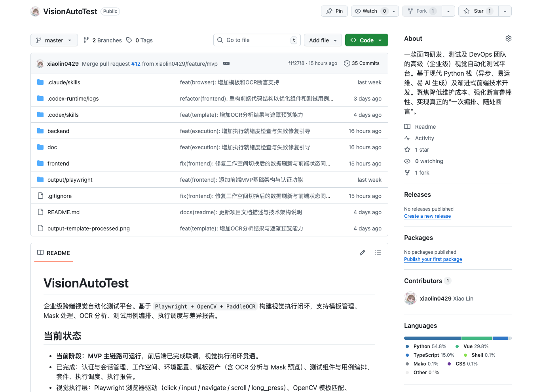Open the 2 Branches page
The image size is (543, 392).
pyautogui.click(x=103, y=40)
